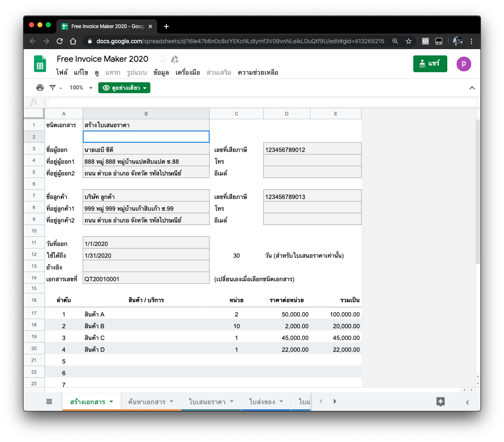Click the browser forward arrow
The height and width of the screenshot is (442, 504).
click(46, 41)
